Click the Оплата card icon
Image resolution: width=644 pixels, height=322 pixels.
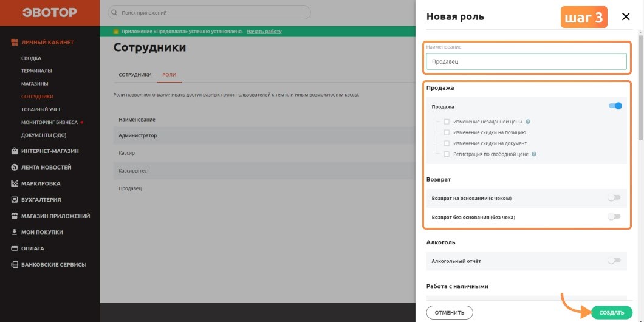coord(15,248)
